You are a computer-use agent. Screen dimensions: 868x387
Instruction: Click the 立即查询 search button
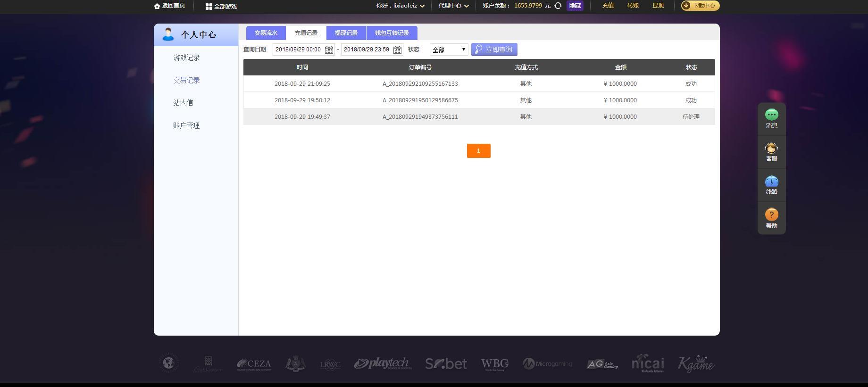(x=494, y=49)
